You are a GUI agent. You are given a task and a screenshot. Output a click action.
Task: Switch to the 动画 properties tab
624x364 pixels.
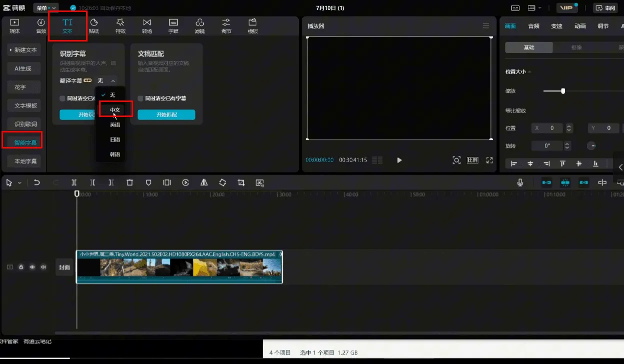click(x=580, y=26)
